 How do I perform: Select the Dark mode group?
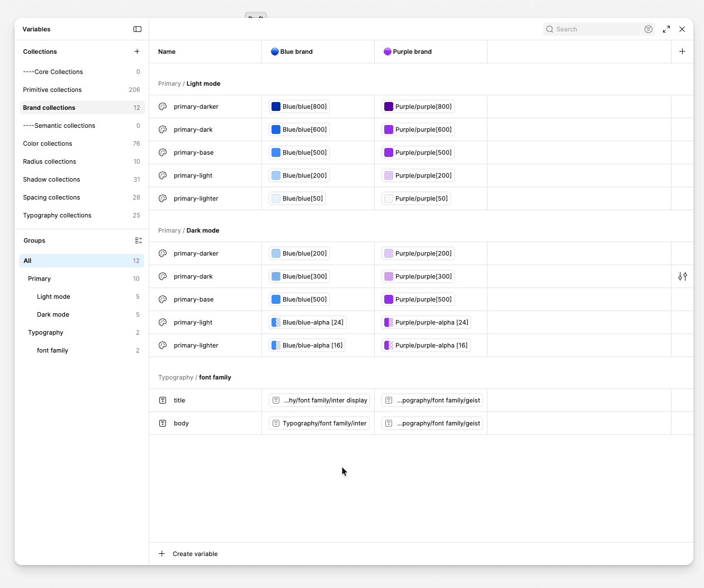tap(82, 314)
